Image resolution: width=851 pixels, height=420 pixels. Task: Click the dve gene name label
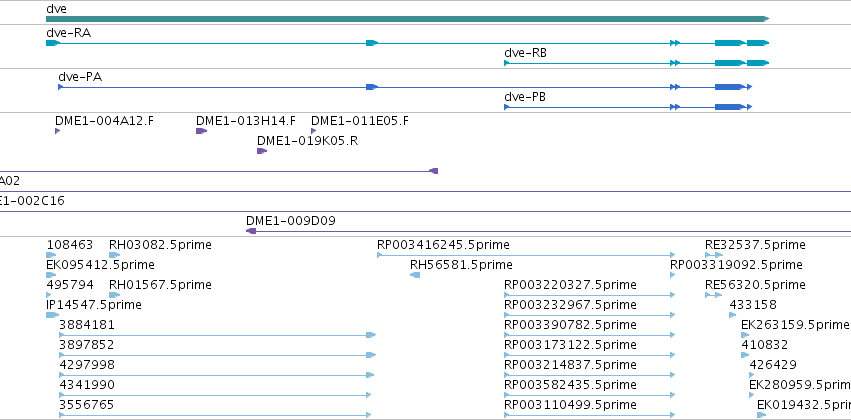(x=56, y=9)
